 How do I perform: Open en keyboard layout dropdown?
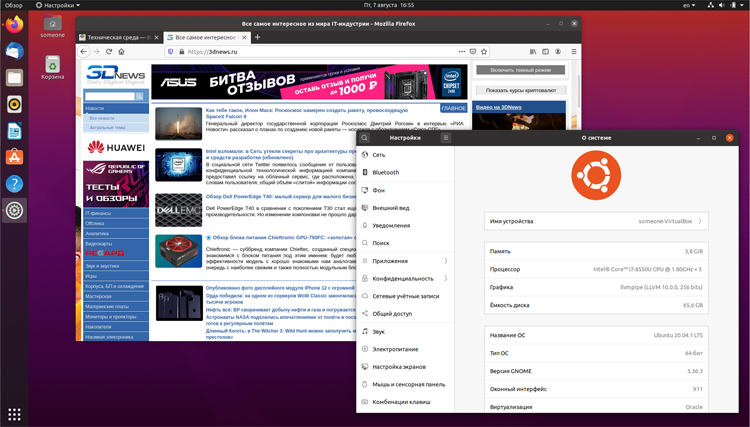689,5
